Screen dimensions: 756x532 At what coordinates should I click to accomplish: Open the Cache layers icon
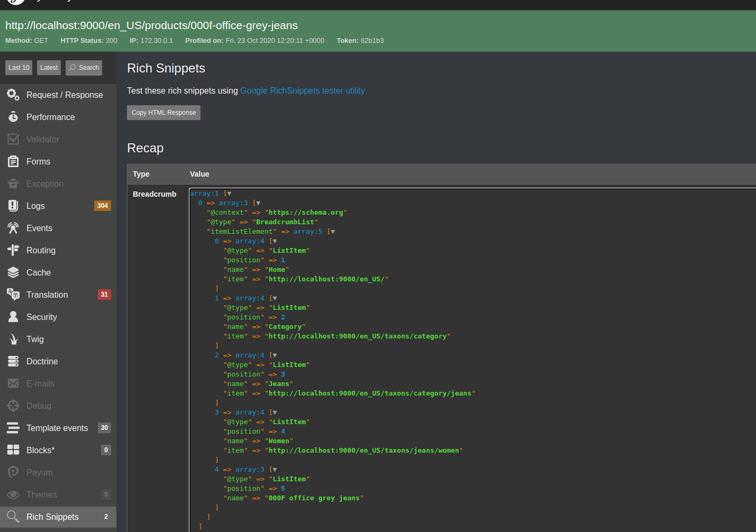(13, 272)
